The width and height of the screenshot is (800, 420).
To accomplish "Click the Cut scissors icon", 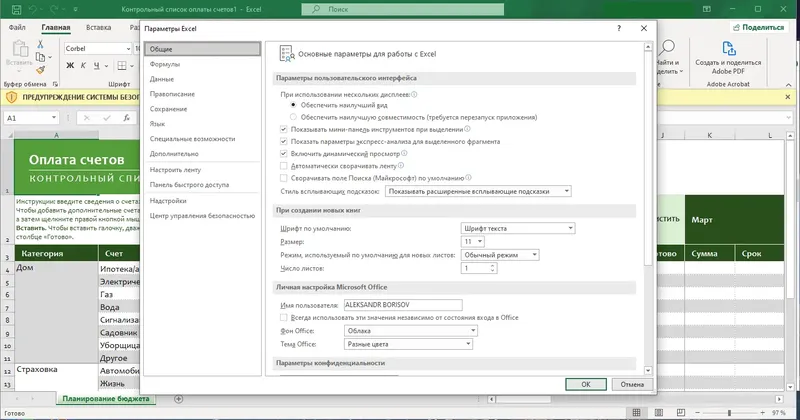I will (x=40, y=44).
